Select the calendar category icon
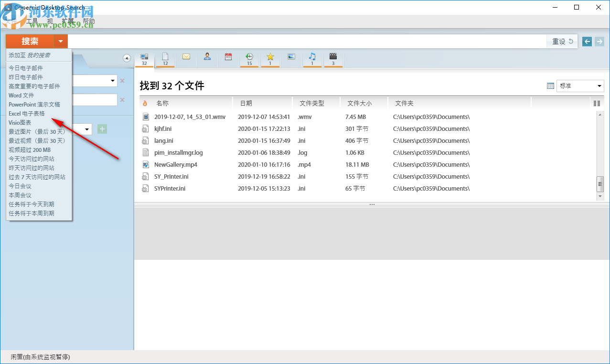This screenshot has width=610, height=364. click(x=228, y=58)
